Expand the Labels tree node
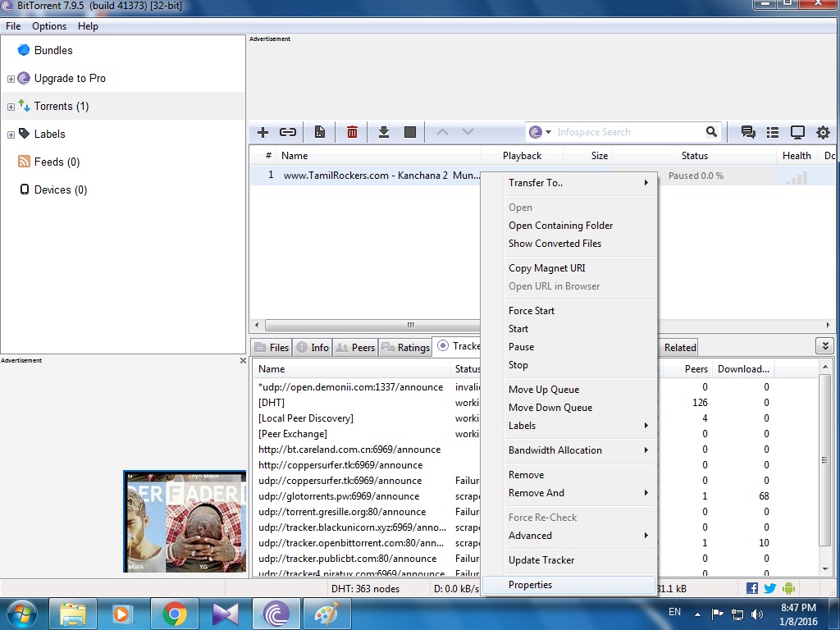The image size is (840, 630). pyautogui.click(x=11, y=135)
